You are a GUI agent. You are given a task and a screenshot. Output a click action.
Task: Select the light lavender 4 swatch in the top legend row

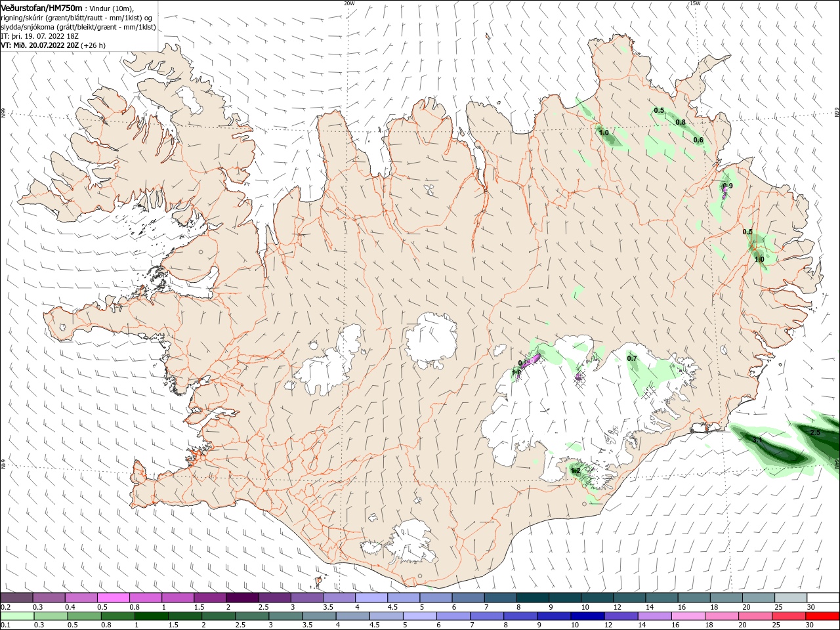pyautogui.click(x=371, y=598)
